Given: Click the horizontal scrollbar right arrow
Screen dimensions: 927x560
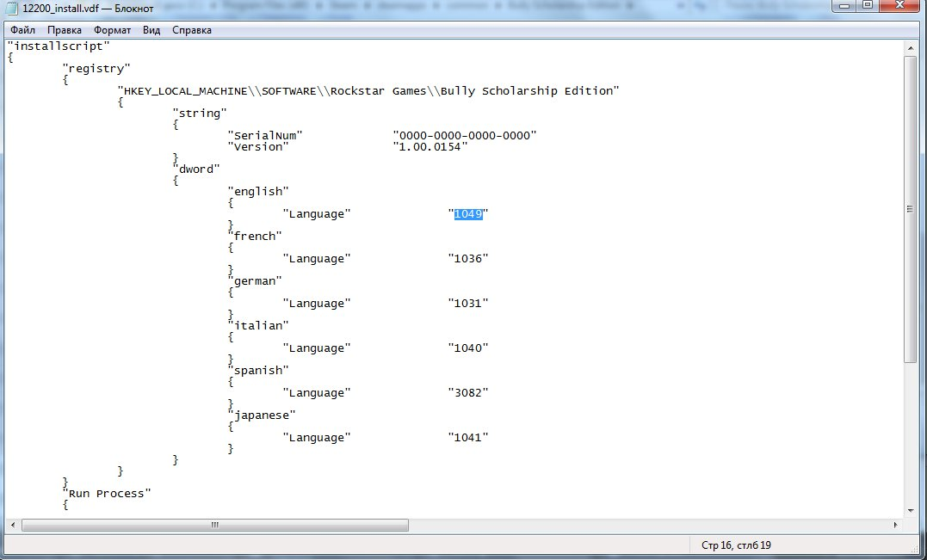Looking at the screenshot, I should [896, 525].
